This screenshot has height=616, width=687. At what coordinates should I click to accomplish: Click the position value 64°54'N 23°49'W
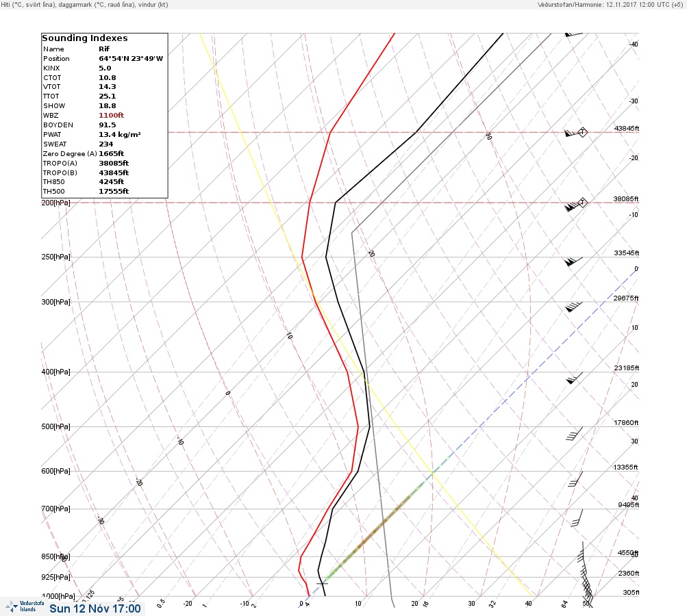tap(131, 59)
